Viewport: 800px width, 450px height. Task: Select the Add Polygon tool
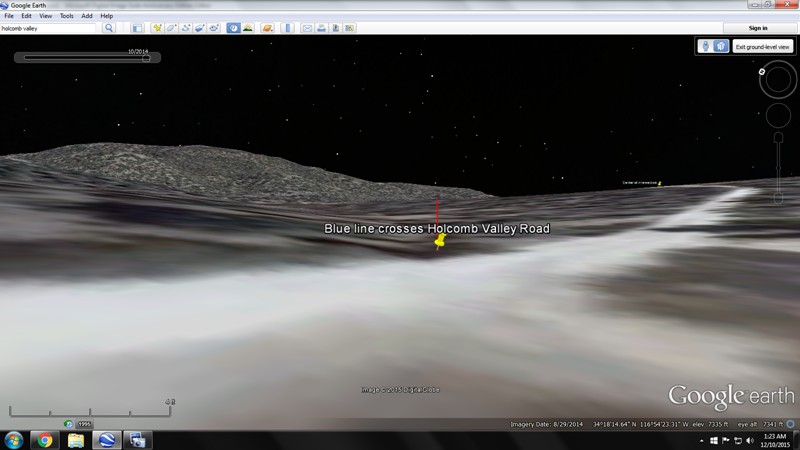pyautogui.click(x=172, y=28)
